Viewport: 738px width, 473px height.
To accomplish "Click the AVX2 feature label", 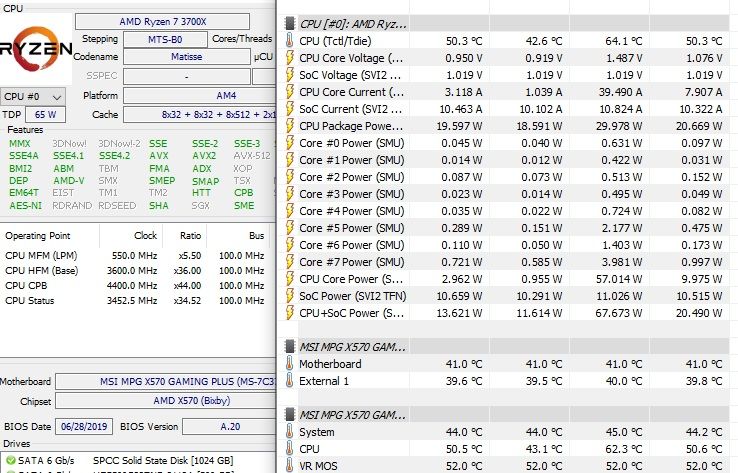I will click(204, 156).
